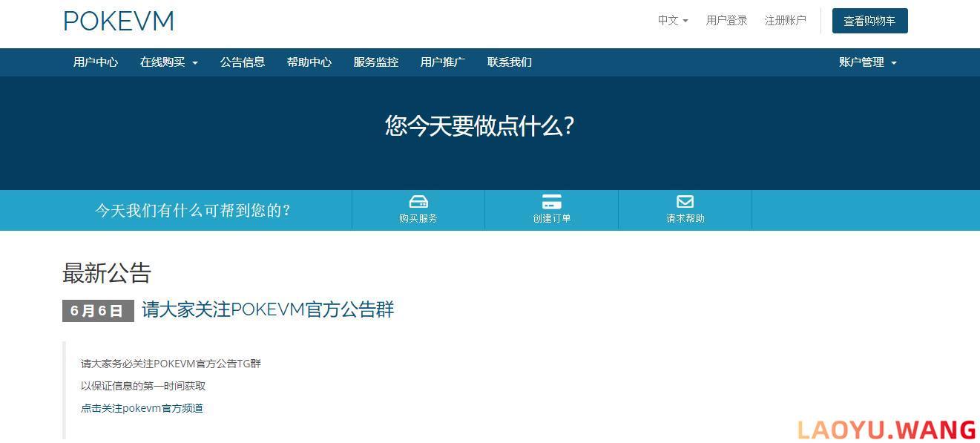Expand the 在线购买 dropdown menu
980x443 pixels.
click(x=169, y=62)
